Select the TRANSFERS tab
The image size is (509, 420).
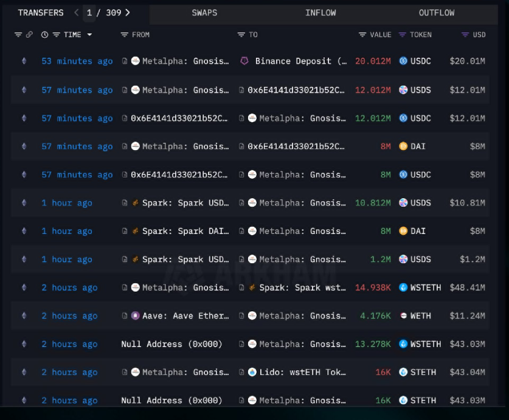(41, 13)
